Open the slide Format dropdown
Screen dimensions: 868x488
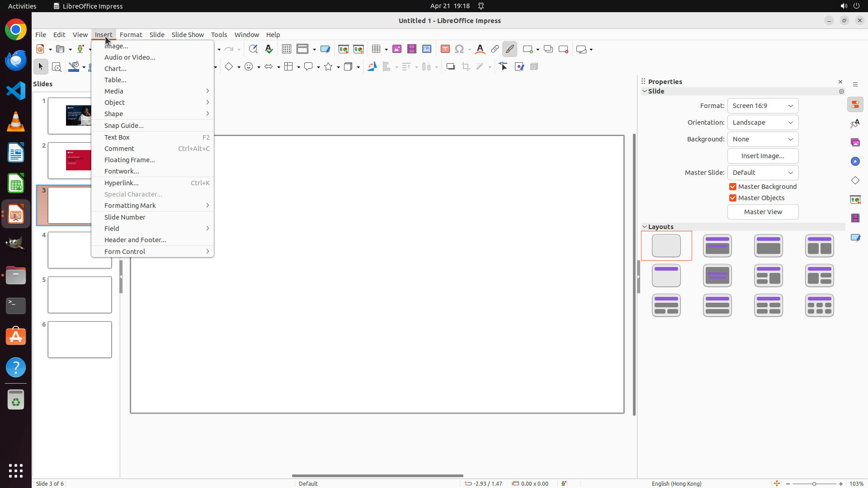tap(763, 106)
